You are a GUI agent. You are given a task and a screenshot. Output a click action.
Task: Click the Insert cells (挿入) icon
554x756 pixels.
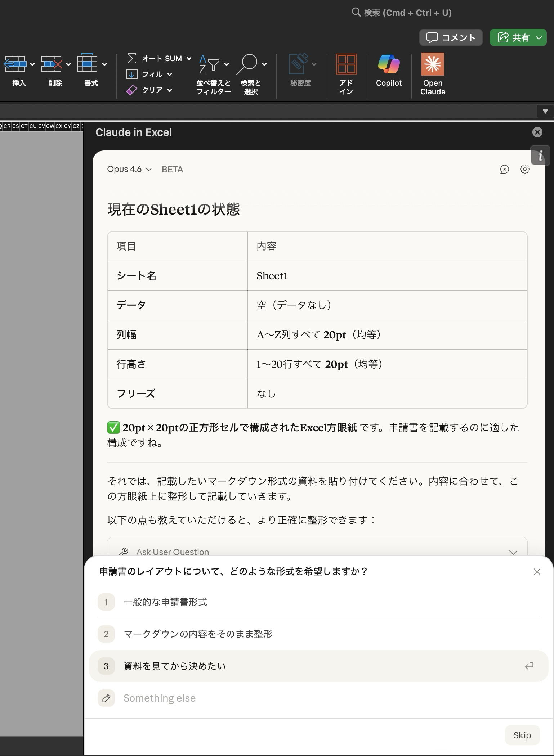pyautogui.click(x=15, y=64)
